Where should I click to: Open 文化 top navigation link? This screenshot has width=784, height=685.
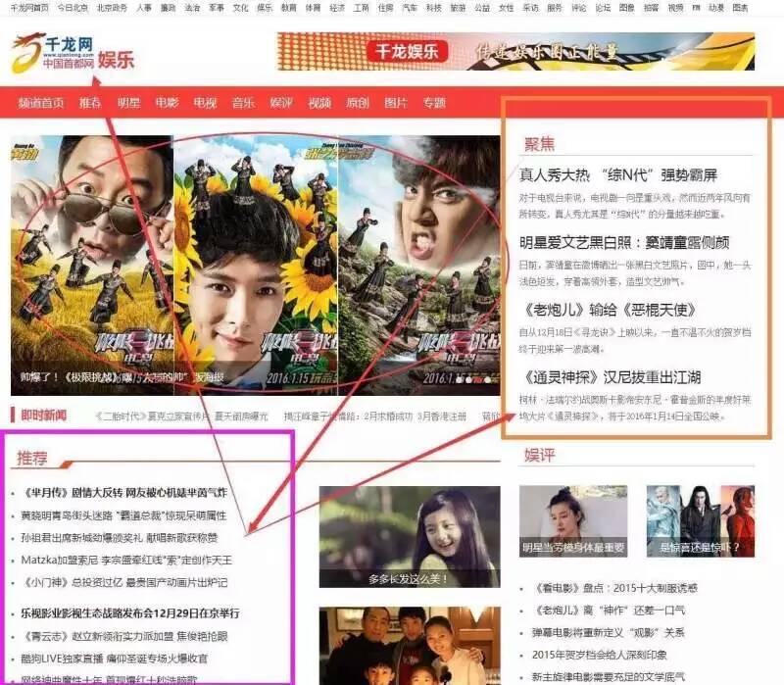pos(240,8)
